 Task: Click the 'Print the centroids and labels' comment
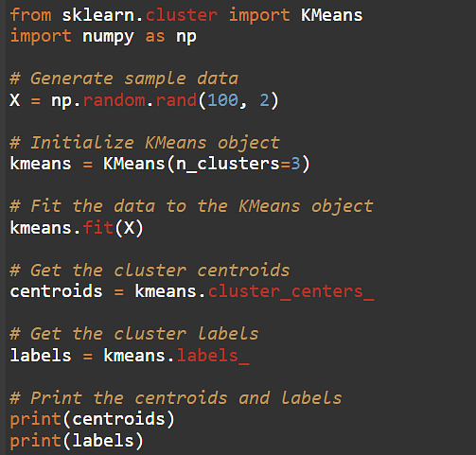tap(176, 398)
